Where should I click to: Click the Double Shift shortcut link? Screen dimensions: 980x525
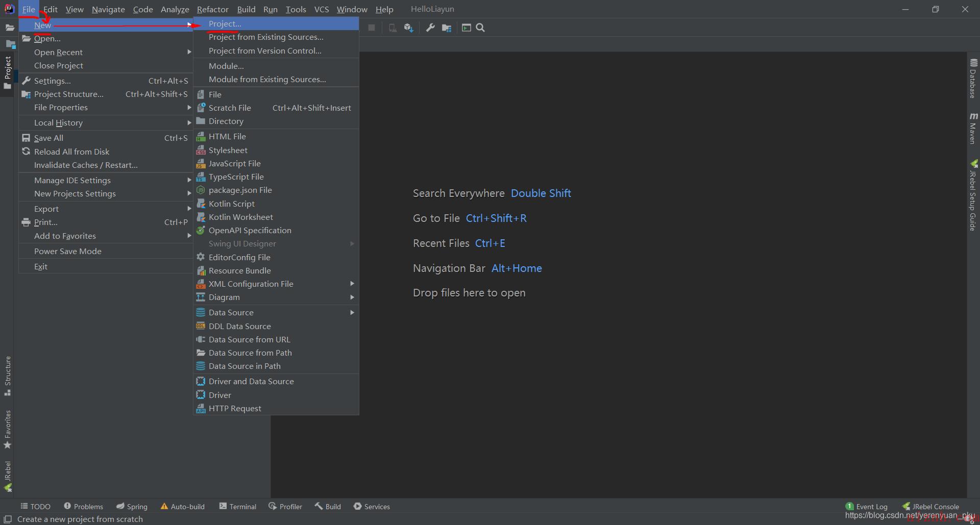(541, 193)
